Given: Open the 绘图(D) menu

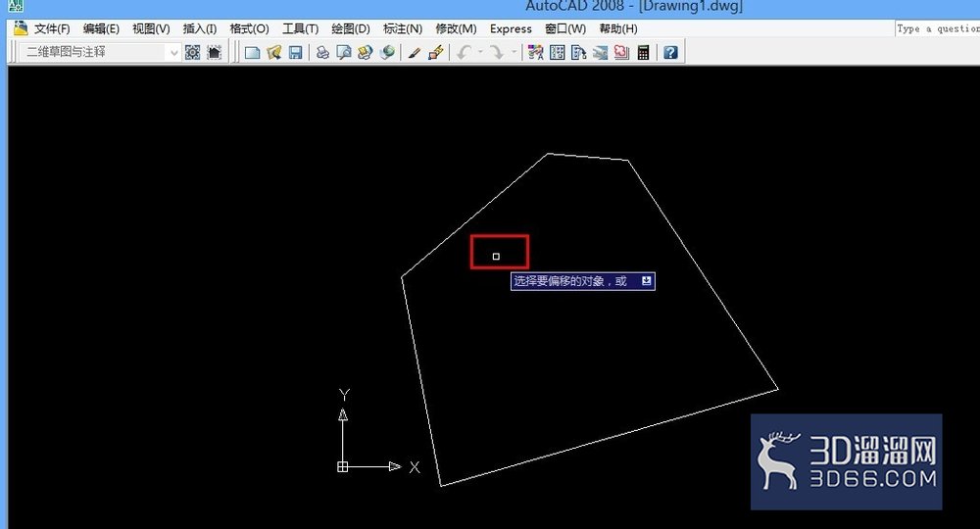Looking at the screenshot, I should pyautogui.click(x=351, y=28).
